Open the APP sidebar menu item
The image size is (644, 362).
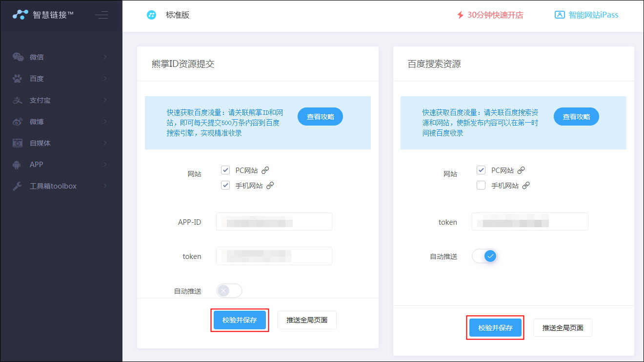point(61,165)
